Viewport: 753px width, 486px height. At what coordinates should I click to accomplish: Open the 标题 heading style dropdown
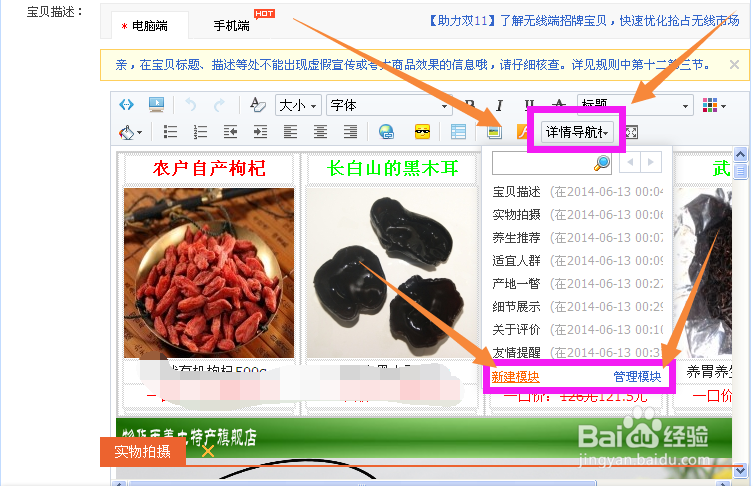pyautogui.click(x=635, y=105)
